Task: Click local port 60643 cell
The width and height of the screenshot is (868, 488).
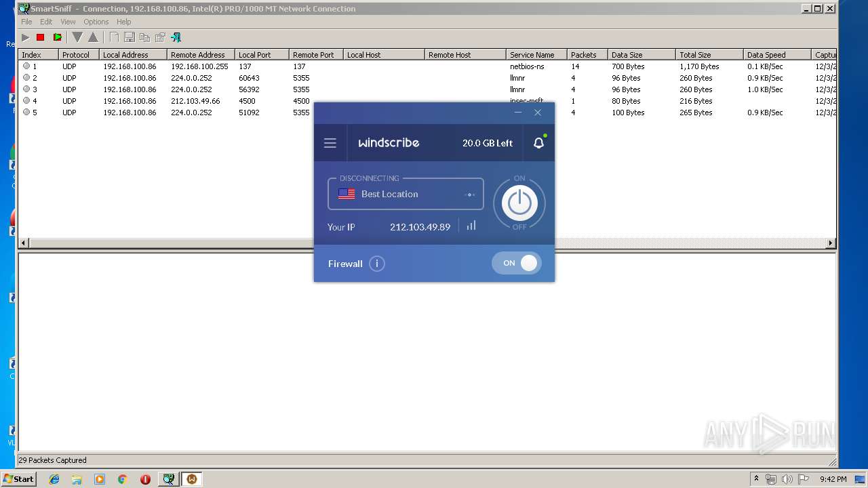Action: 249,78
